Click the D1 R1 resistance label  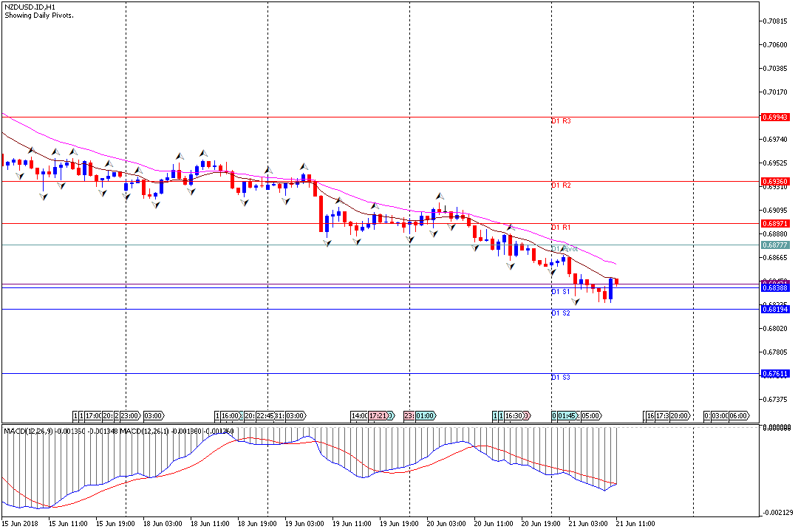(x=562, y=228)
